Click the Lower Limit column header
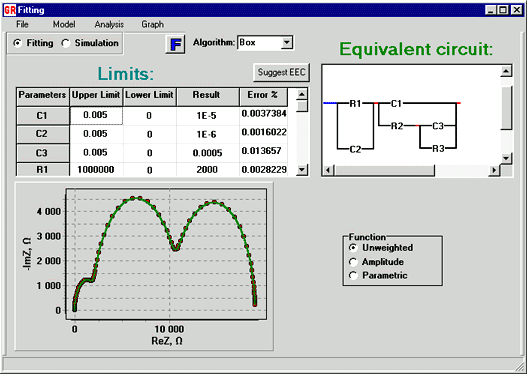The height and width of the screenshot is (374, 527). pos(150,97)
